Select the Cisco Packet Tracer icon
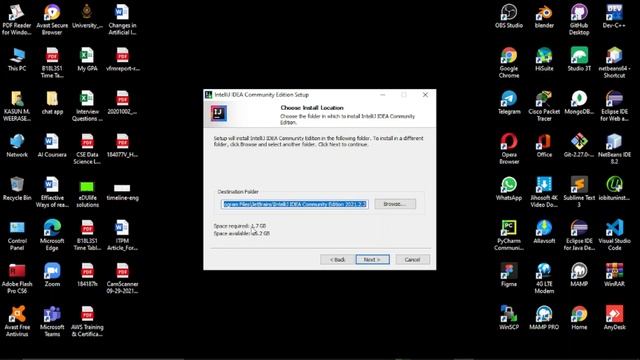This screenshot has width=640, height=360. pyautogui.click(x=544, y=106)
